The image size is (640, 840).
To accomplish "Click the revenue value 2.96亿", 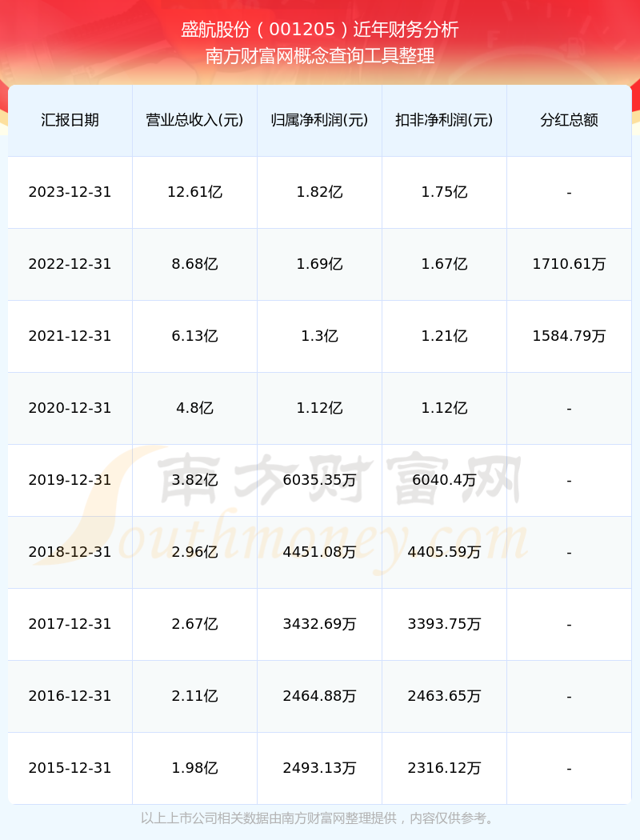I will point(195,552).
